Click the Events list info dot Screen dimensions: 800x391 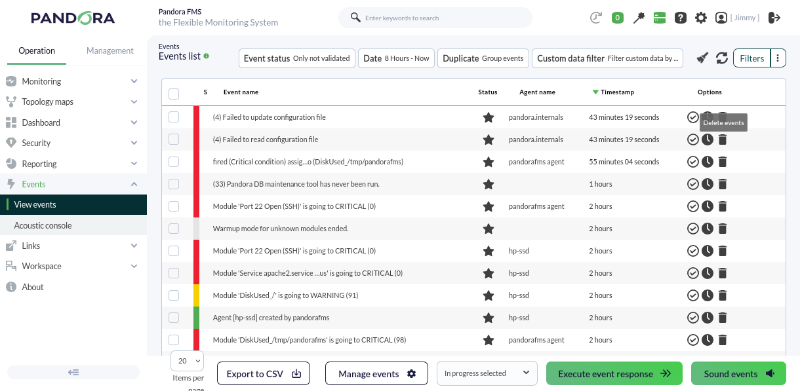tap(206, 56)
